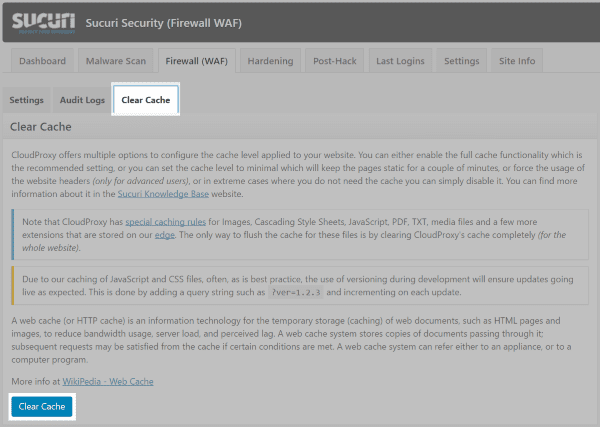Select the Firewall (WAF) tab
The image size is (600, 427).
(x=197, y=61)
